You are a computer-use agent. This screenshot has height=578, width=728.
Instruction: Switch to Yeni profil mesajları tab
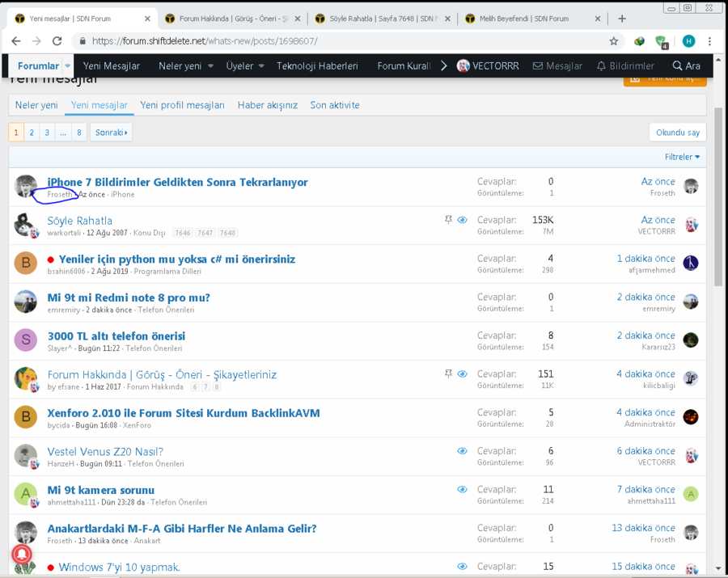(182, 105)
